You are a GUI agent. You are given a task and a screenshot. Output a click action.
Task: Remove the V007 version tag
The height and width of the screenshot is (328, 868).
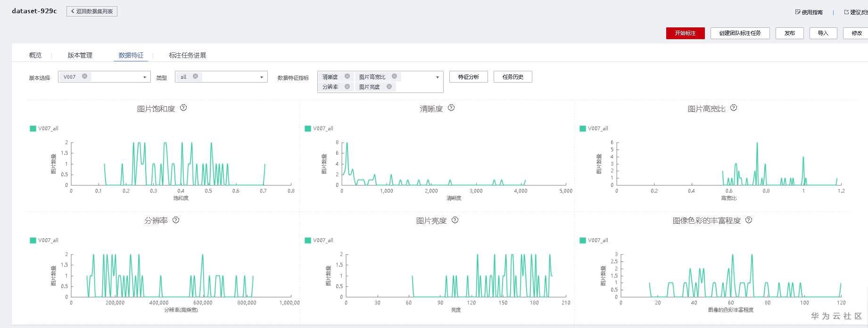click(x=85, y=76)
